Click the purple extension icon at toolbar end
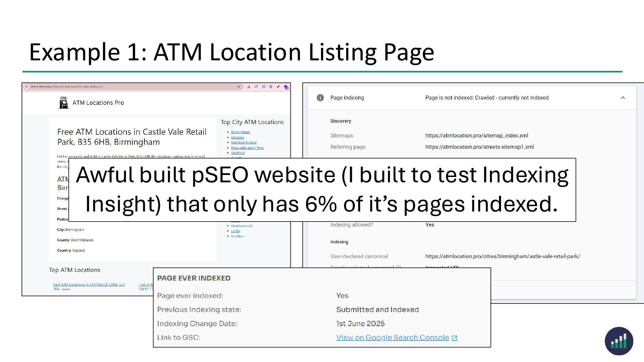This screenshot has height=362, width=644. pyautogui.click(x=286, y=87)
